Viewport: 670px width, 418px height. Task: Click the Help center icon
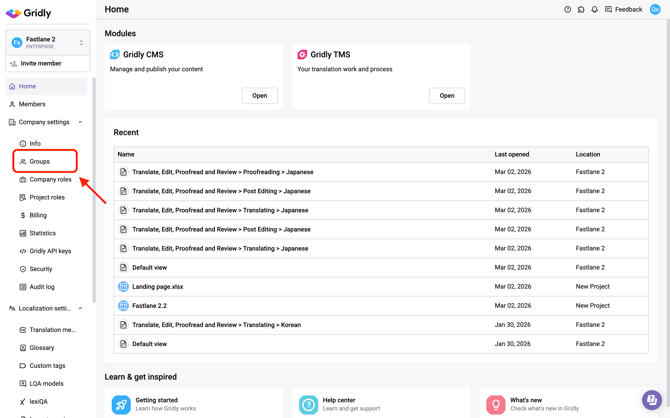[308, 404]
